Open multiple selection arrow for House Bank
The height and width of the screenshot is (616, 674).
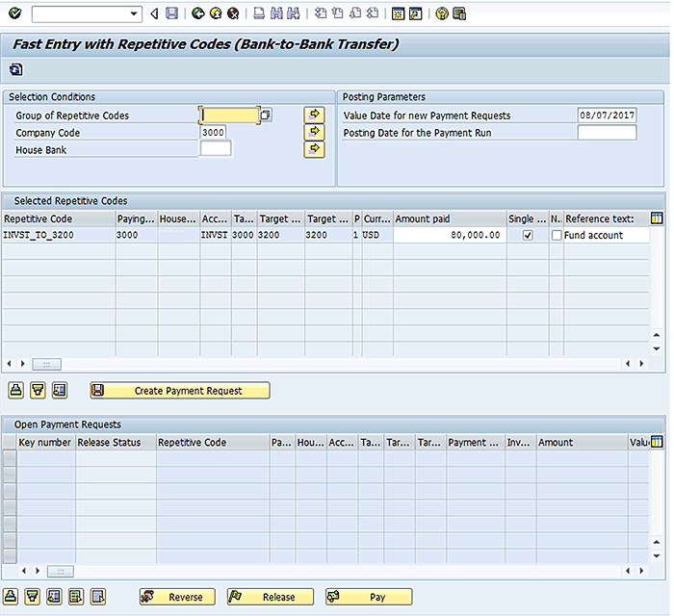click(x=314, y=149)
